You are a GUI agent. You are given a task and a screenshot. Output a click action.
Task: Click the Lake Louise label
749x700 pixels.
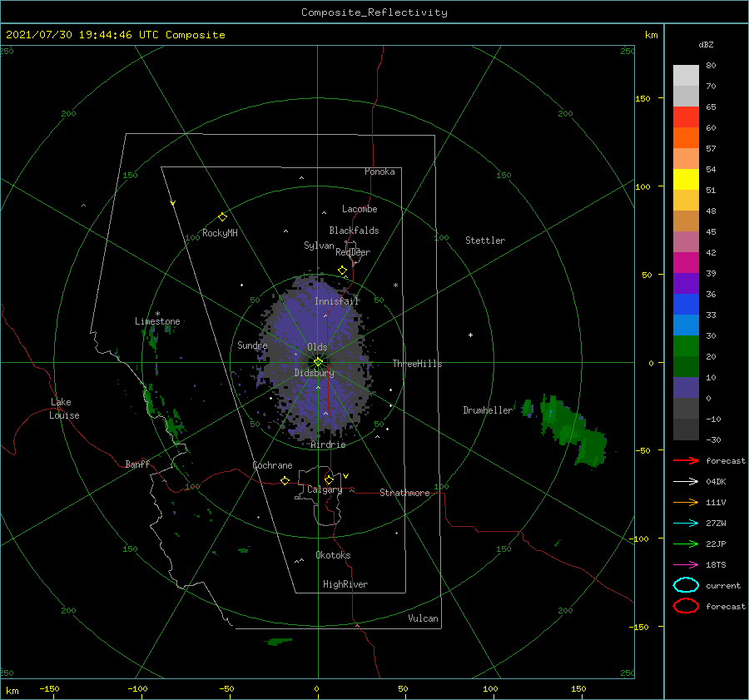(x=64, y=409)
